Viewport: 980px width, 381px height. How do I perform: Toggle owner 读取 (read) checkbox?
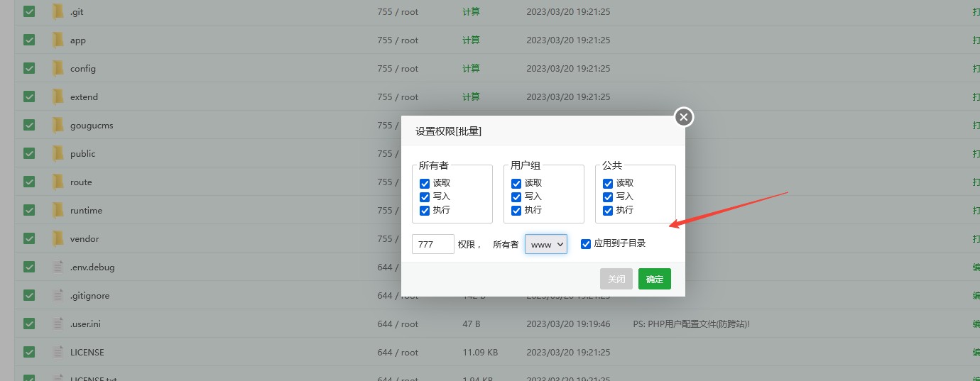(x=425, y=183)
